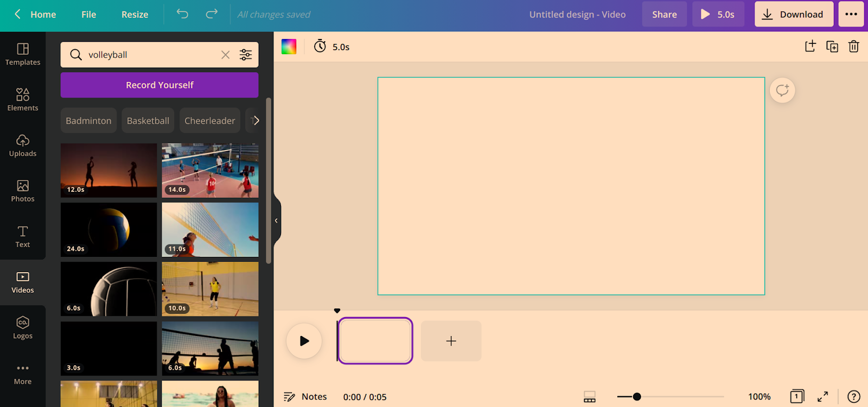Select the first timeline scene
Viewport: 868px width, 407px height.
[x=375, y=341]
